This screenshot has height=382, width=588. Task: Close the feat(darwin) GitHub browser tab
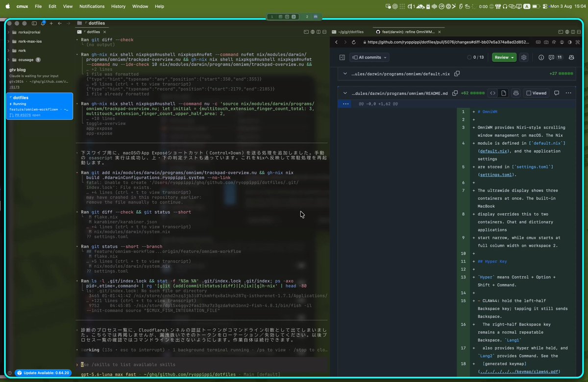(x=439, y=32)
